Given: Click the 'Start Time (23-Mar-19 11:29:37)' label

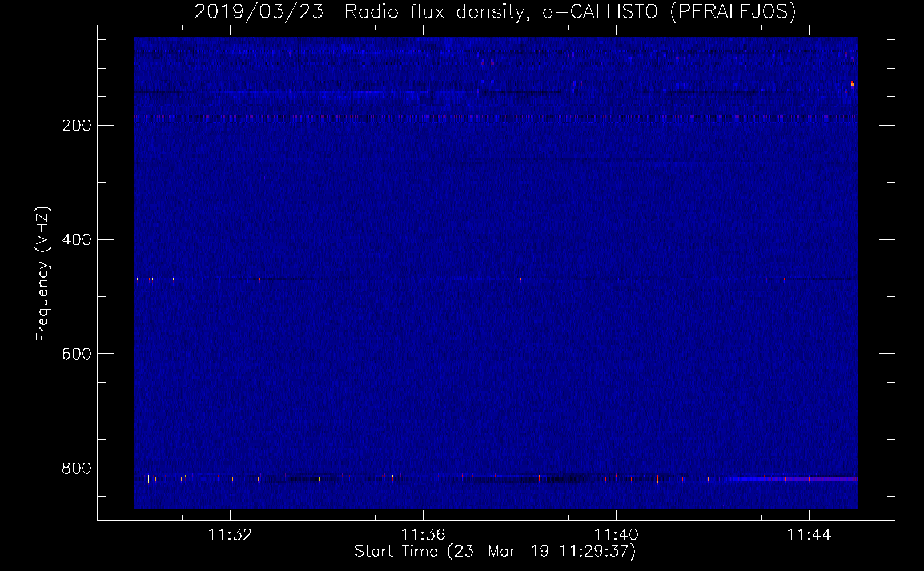Looking at the screenshot, I should 495,552.
